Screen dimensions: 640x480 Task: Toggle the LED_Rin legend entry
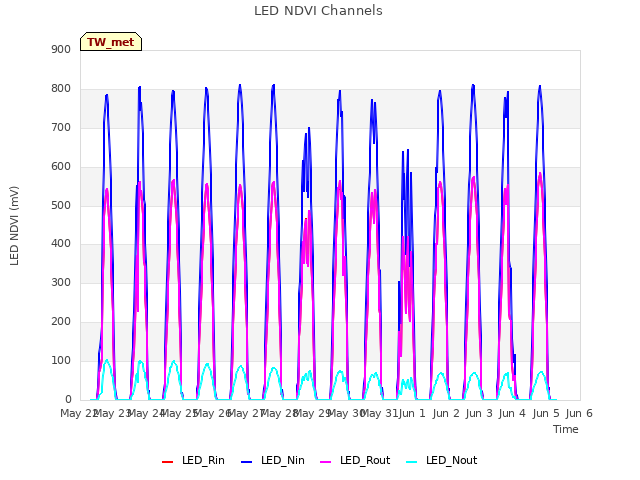pyautogui.click(x=193, y=460)
